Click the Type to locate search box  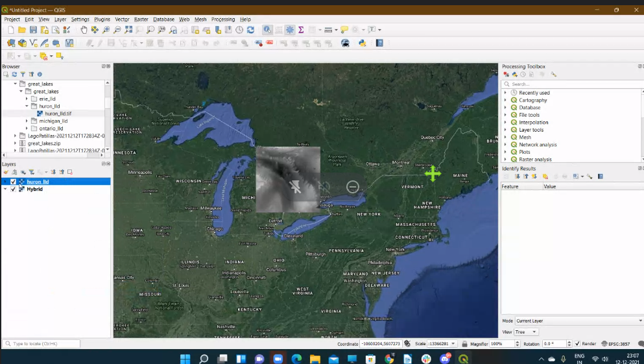click(41, 343)
